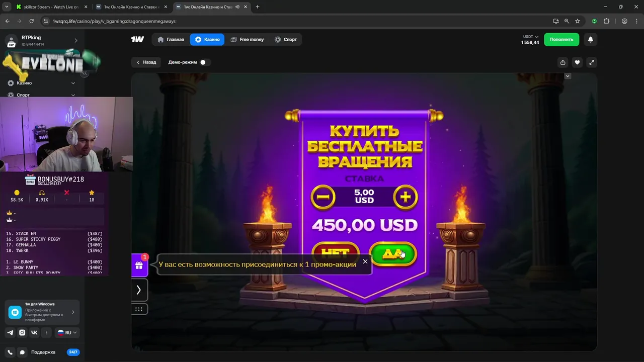The image size is (644, 362).
Task: Open Chrome three-dot menu
Action: (x=636, y=21)
